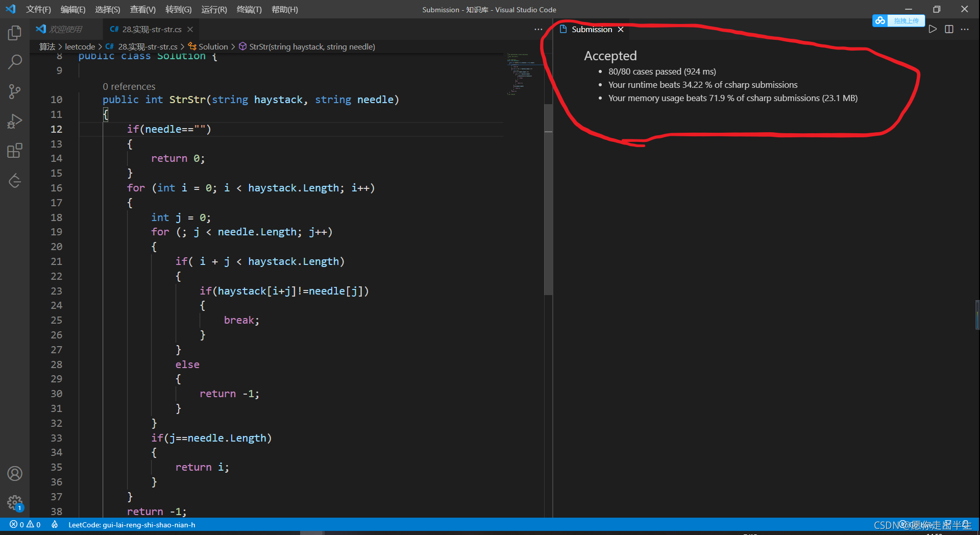This screenshot has width=980, height=535.
Task: Click '80/80 cases passed (924 ms)' text
Action: click(662, 71)
